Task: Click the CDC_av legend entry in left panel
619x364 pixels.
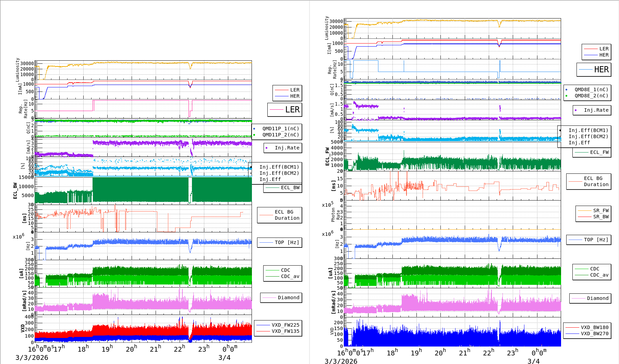Action: pos(290,276)
